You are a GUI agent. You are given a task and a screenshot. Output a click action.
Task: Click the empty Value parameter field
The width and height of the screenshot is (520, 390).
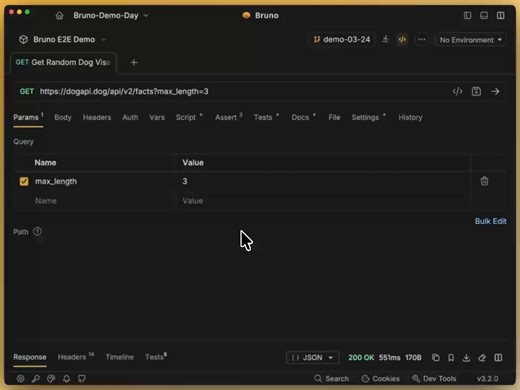(323, 201)
